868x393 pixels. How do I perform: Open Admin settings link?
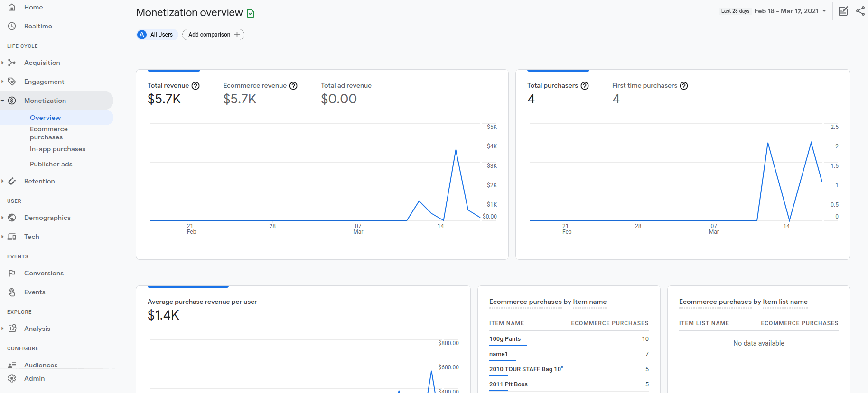point(34,378)
